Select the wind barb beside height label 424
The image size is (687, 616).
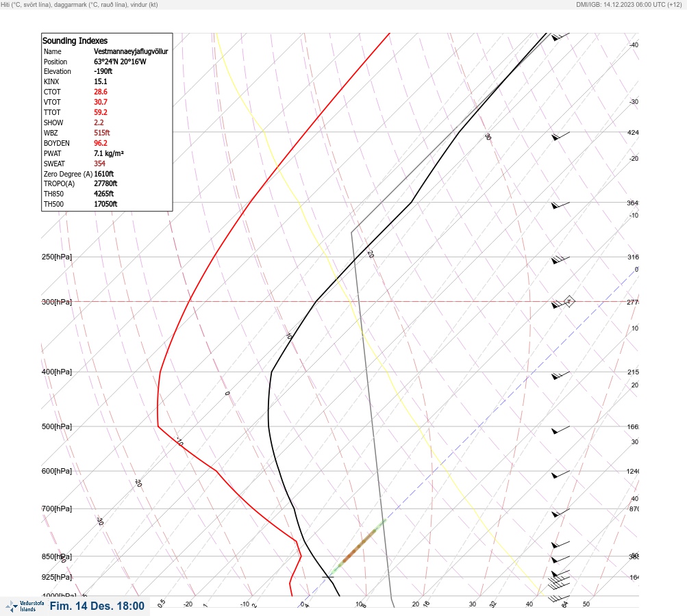coord(560,136)
